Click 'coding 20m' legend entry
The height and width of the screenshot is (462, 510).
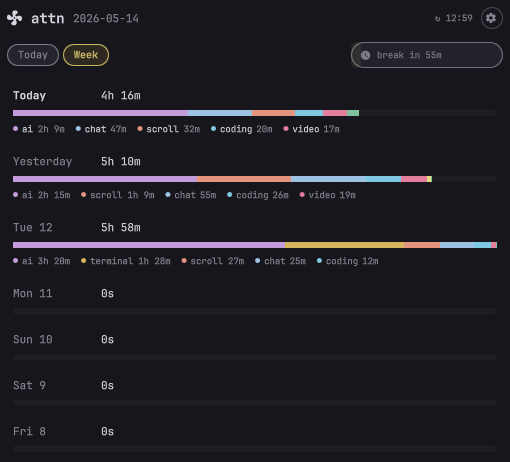pos(242,129)
